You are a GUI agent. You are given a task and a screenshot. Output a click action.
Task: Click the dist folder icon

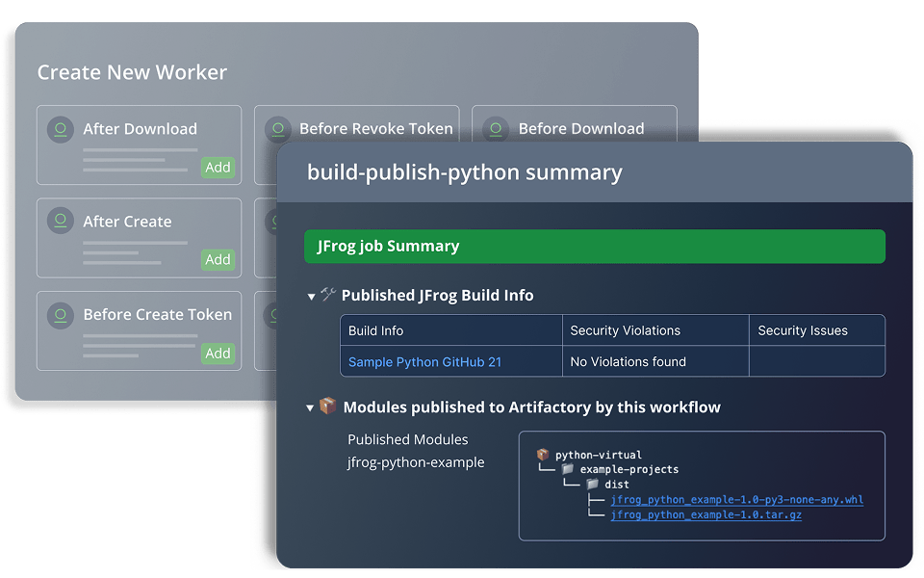click(x=592, y=485)
